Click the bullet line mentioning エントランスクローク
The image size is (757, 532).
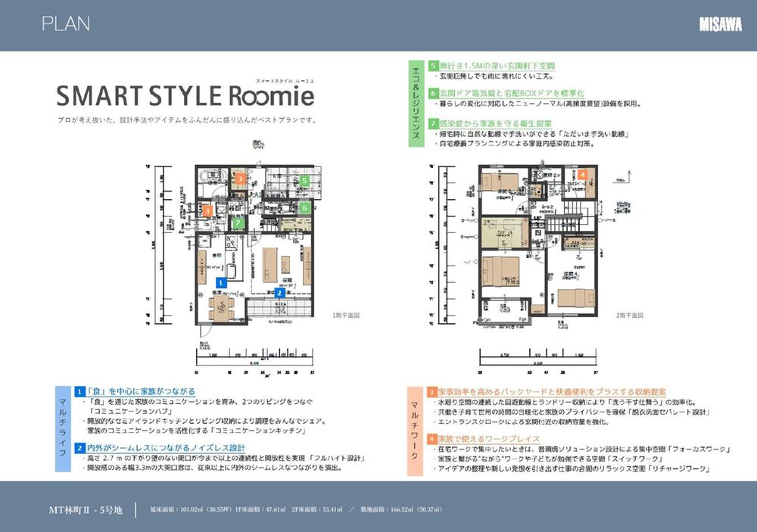click(522, 422)
